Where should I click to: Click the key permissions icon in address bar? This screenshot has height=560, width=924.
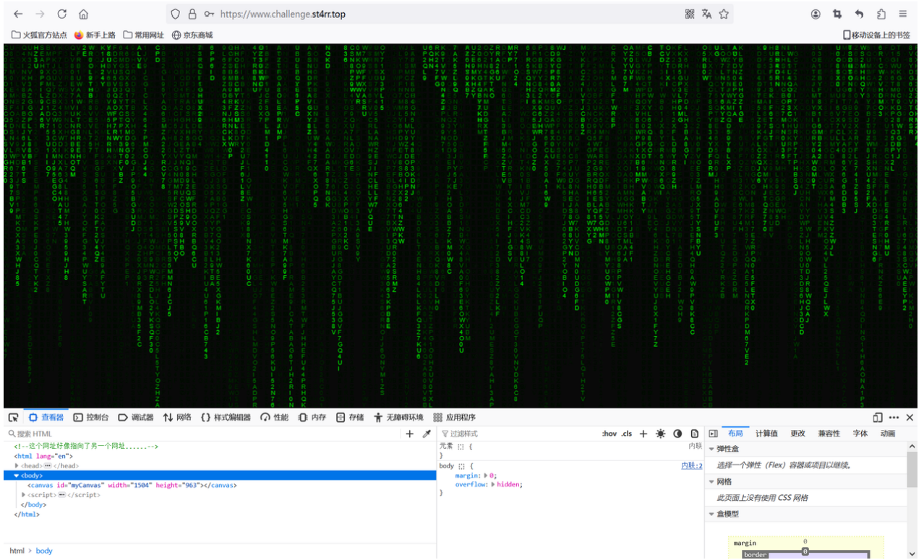coord(209,14)
